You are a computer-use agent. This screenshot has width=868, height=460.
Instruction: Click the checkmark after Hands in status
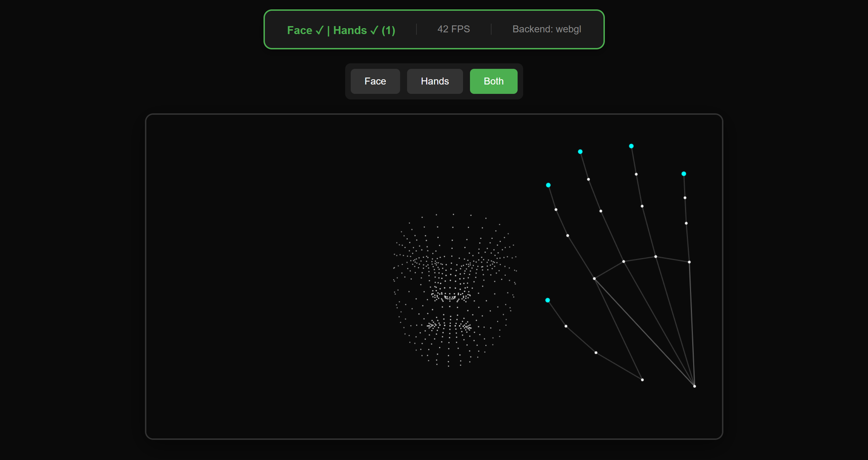tap(374, 31)
